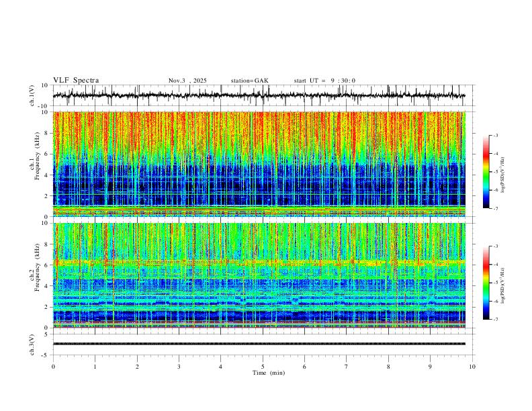Click the 'Nov.3 , 2025' date label
The width and height of the screenshot is (532, 411).
pos(187,81)
